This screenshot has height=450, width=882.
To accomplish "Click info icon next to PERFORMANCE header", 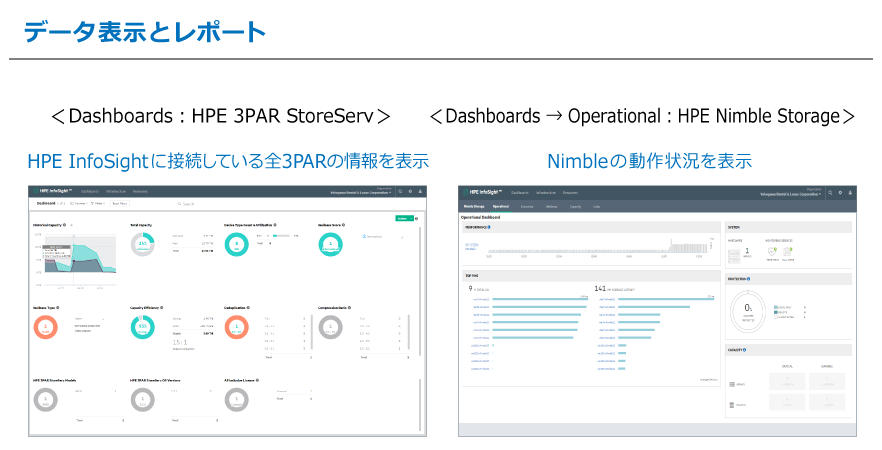I will [x=489, y=227].
